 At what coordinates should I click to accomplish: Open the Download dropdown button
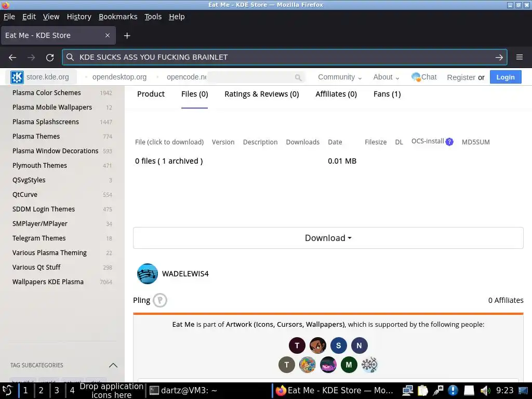[328, 238]
